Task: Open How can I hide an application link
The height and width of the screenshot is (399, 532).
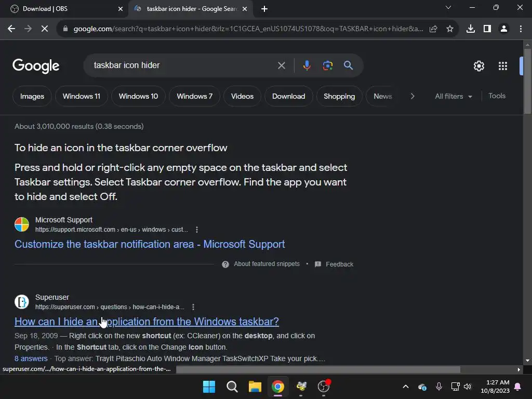Action: tap(147, 322)
